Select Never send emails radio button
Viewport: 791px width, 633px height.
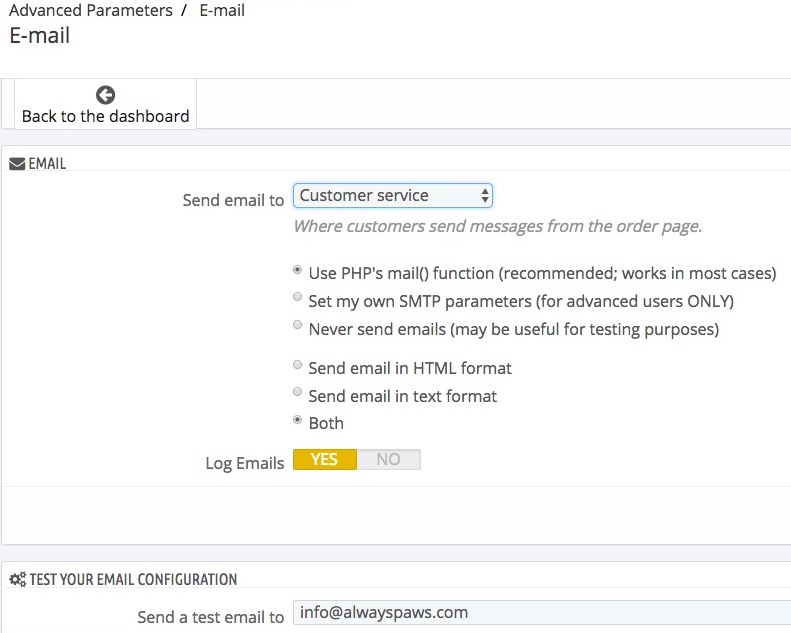click(298, 324)
